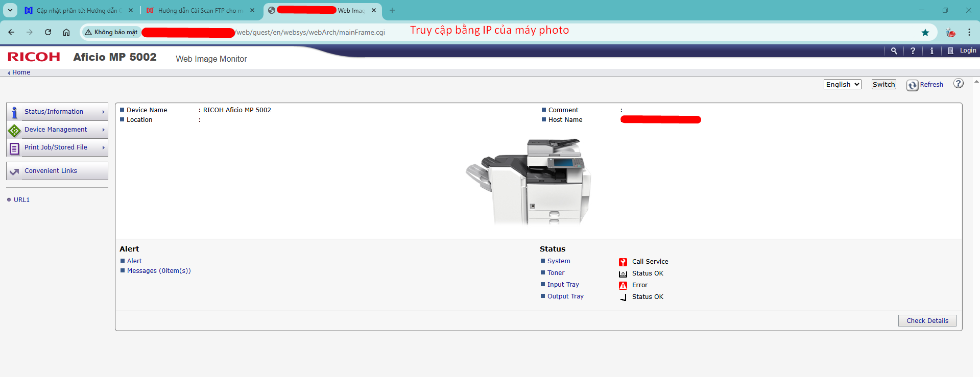Click the Convenient Links icon
Image resolution: width=980 pixels, height=377 pixels.
(14, 171)
